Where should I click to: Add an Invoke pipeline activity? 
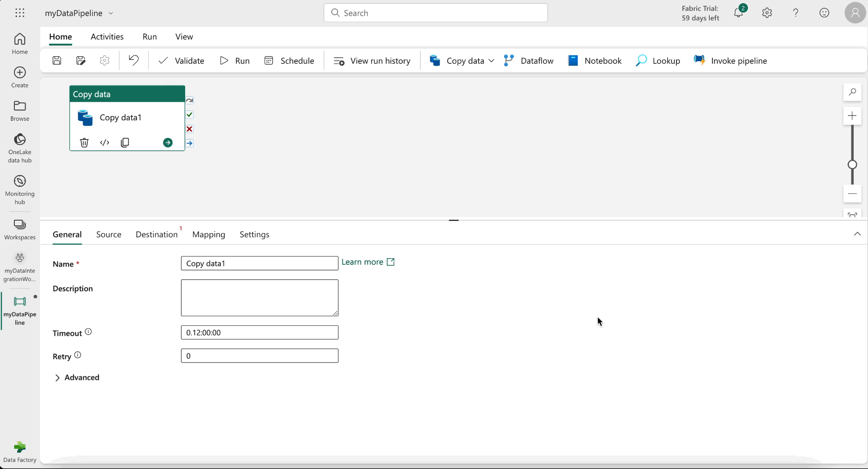tap(730, 61)
